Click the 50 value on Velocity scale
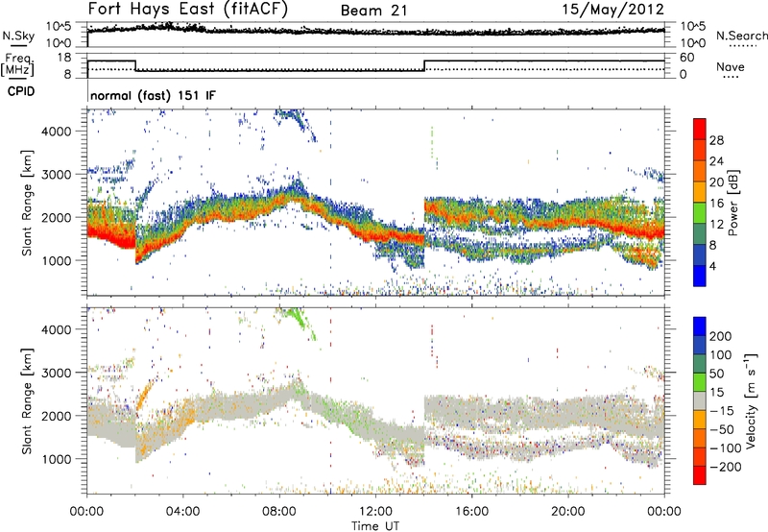This screenshot has width=768, height=532. coord(716,374)
